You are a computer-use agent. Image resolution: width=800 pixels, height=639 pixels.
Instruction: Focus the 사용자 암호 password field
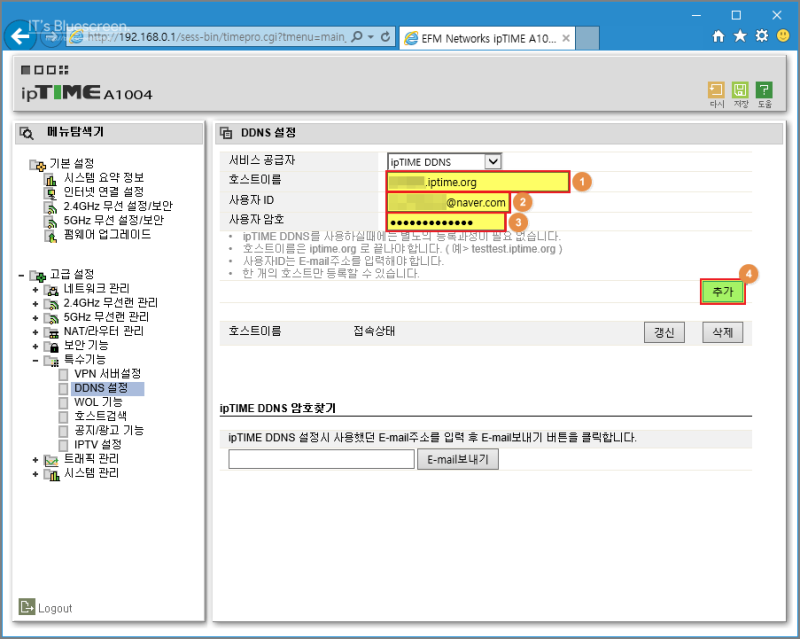point(446,223)
